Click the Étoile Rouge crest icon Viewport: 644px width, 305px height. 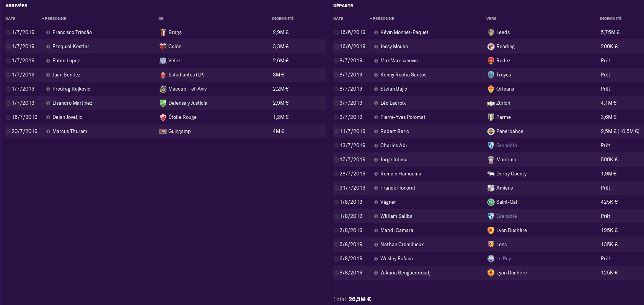(x=163, y=117)
